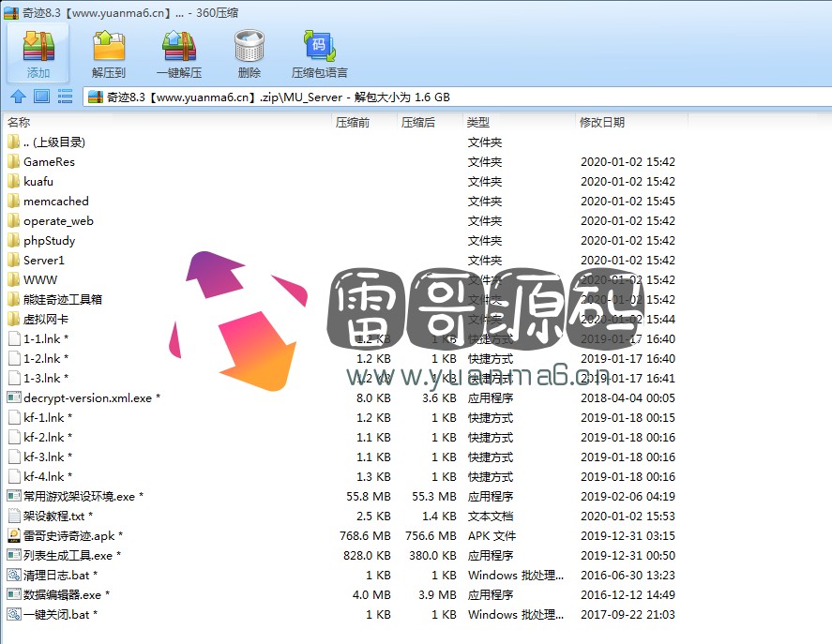832x644 pixels.
Task: Go up one level with the blue arrow
Action: point(18,97)
